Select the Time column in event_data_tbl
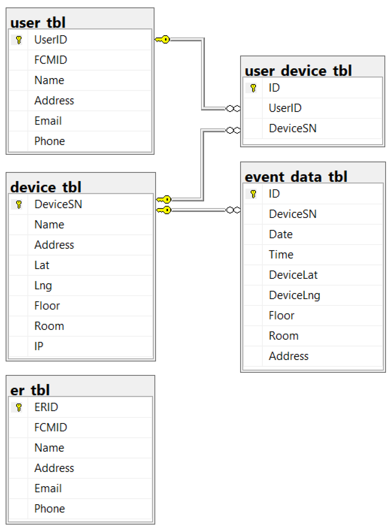 tap(281, 255)
